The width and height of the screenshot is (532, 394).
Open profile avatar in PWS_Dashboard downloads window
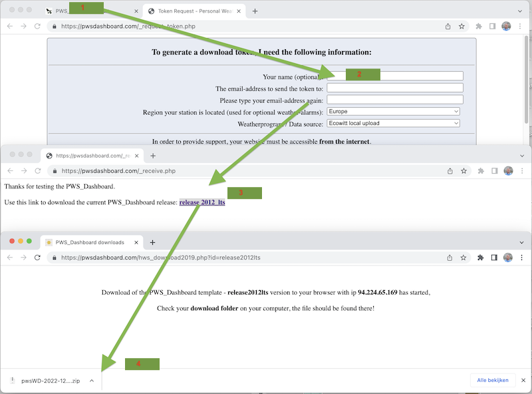[x=508, y=258]
